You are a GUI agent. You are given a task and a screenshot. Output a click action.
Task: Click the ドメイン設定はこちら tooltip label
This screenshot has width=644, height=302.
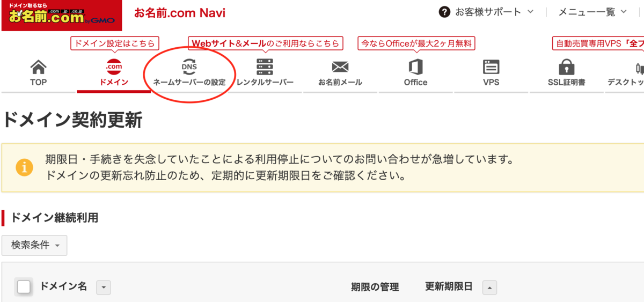(x=115, y=43)
